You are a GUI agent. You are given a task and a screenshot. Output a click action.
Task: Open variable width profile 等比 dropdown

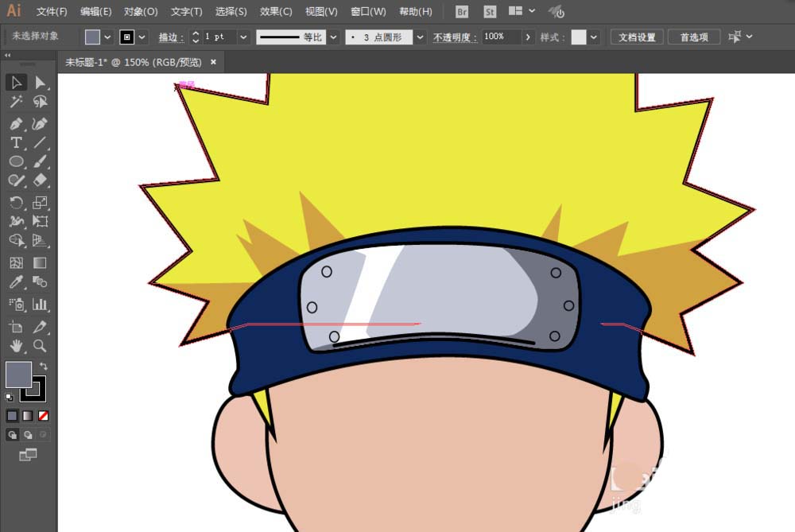pos(333,37)
